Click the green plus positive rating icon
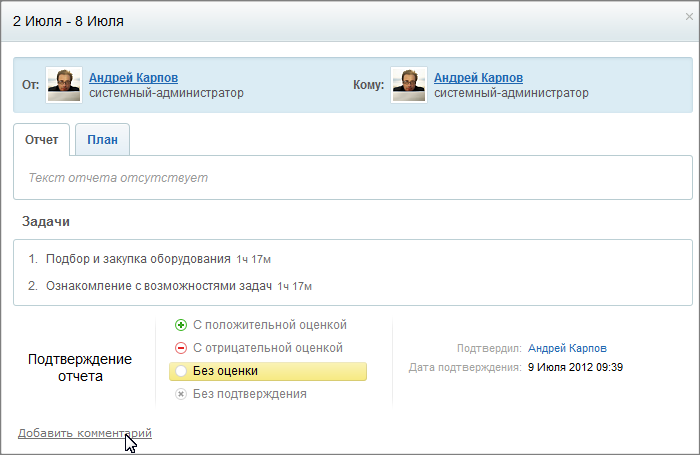 (181, 325)
